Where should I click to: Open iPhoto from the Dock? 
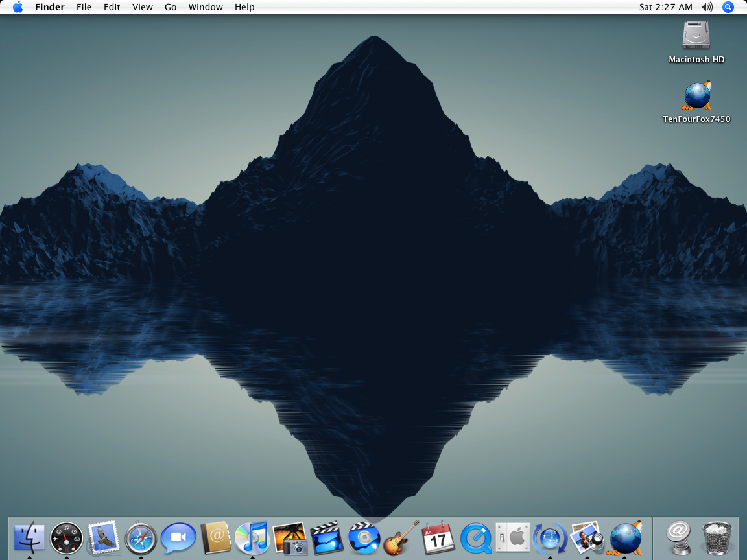click(290, 538)
